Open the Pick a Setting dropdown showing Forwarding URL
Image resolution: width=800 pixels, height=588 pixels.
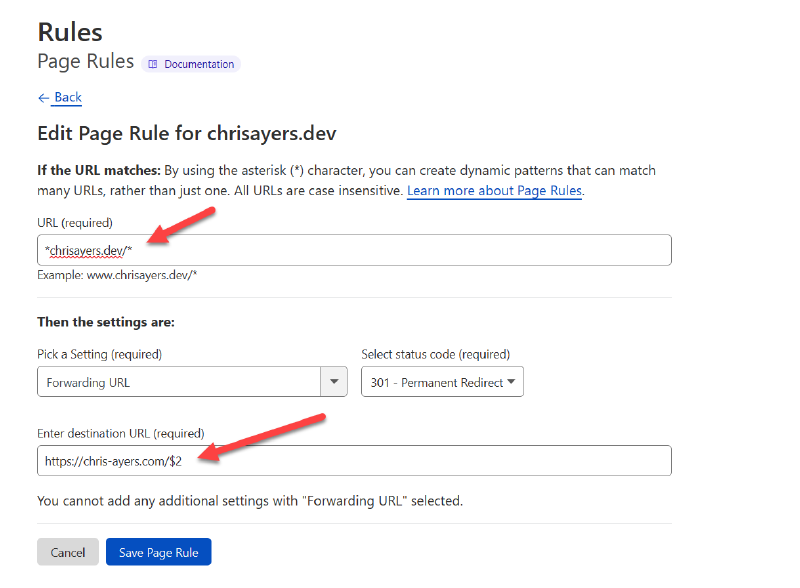pyautogui.click(x=178, y=382)
